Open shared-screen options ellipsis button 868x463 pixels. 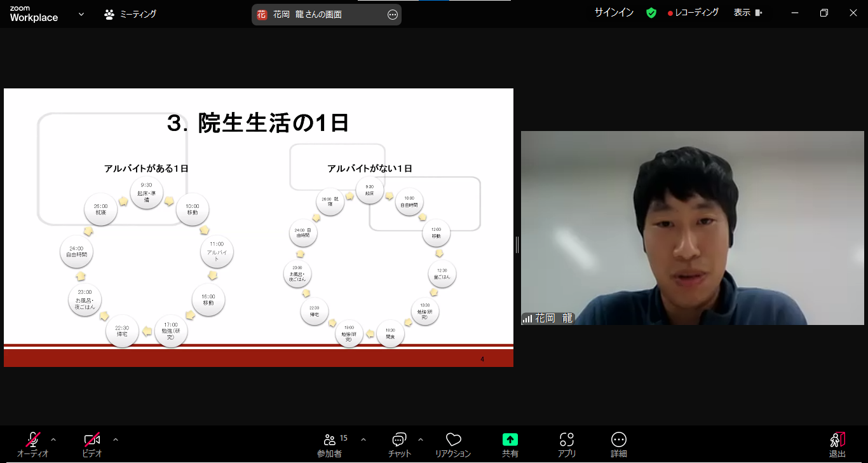393,15
